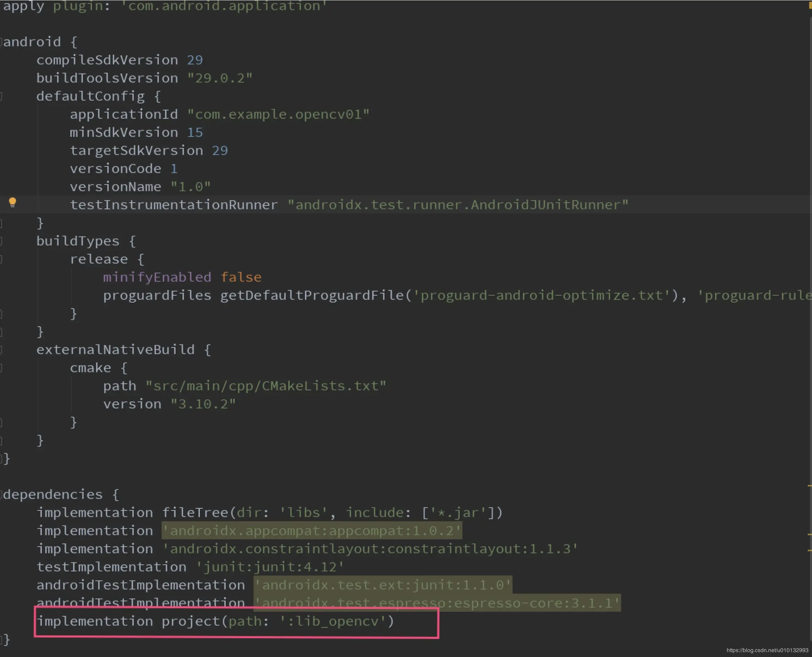Click highlighted espresso-core:3.1.1 dependency string
Image resolution: width=812 pixels, height=657 pixels.
pos(437,602)
